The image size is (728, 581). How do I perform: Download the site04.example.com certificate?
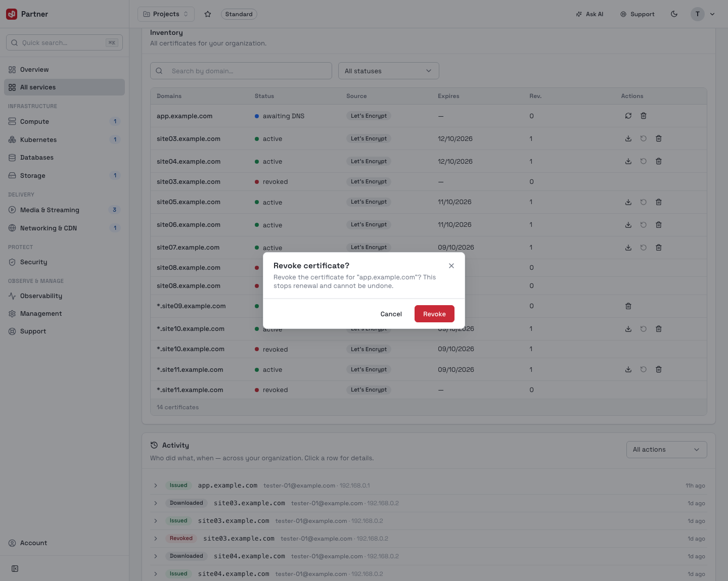coord(628,161)
